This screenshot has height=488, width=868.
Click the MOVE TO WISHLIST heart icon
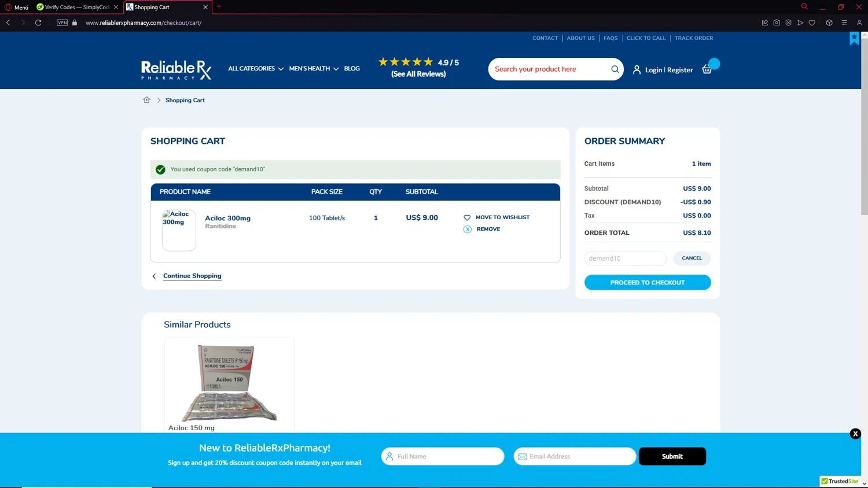pos(467,217)
